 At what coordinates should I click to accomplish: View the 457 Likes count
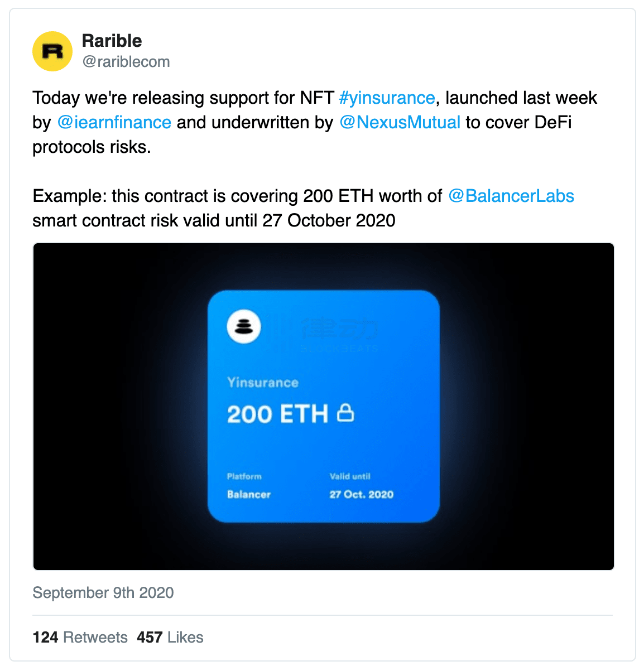tap(170, 637)
